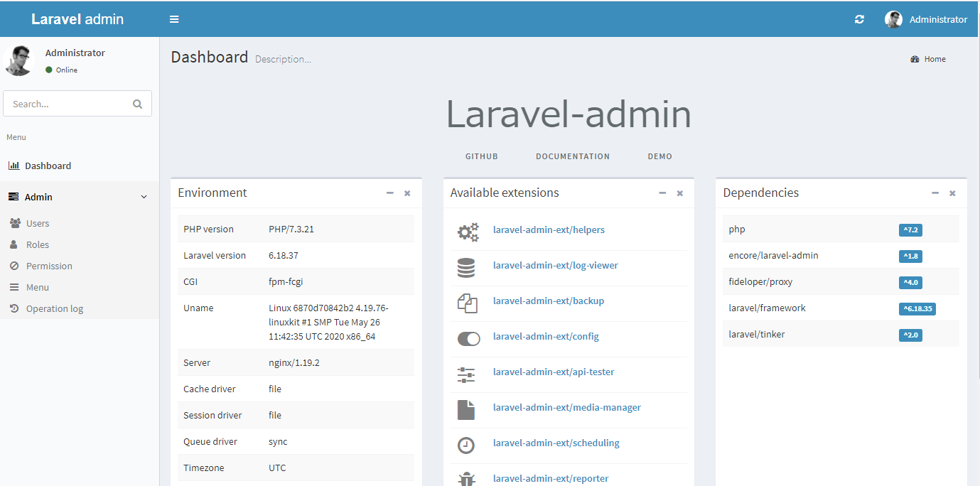This screenshot has width=980, height=486.
Task: Remove the Available extensions panel
Action: click(680, 193)
